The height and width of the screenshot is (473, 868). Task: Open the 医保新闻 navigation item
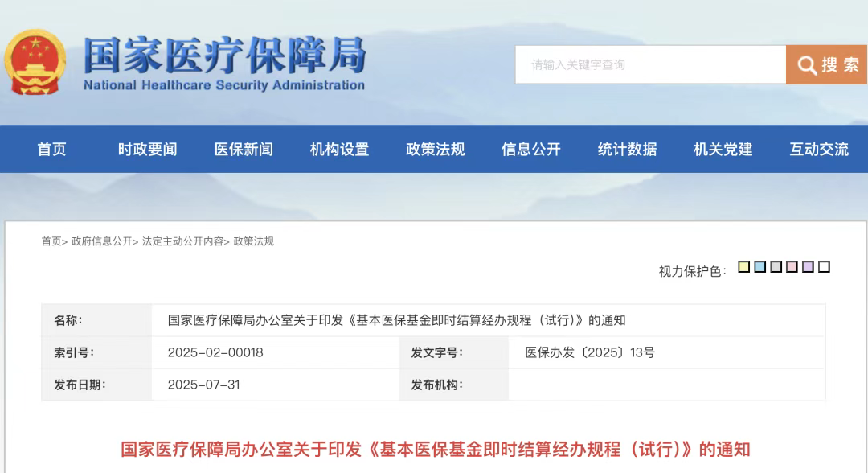[x=244, y=149]
